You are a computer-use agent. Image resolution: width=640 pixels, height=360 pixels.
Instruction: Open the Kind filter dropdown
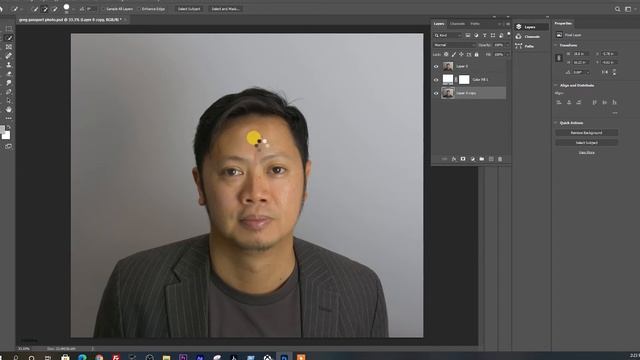448,36
